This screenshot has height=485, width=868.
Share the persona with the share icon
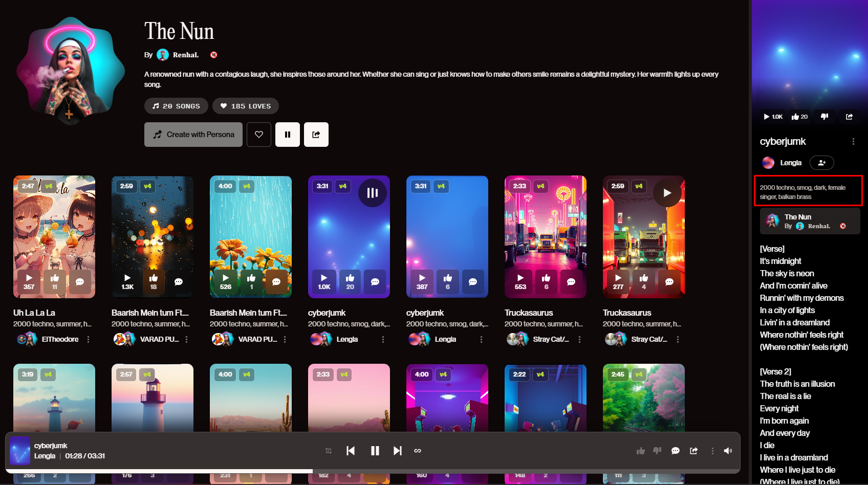[x=316, y=135]
